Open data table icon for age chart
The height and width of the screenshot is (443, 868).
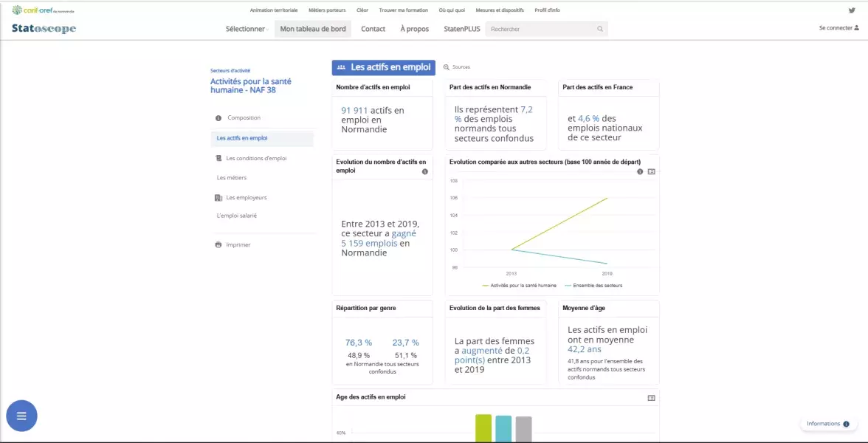(651, 397)
